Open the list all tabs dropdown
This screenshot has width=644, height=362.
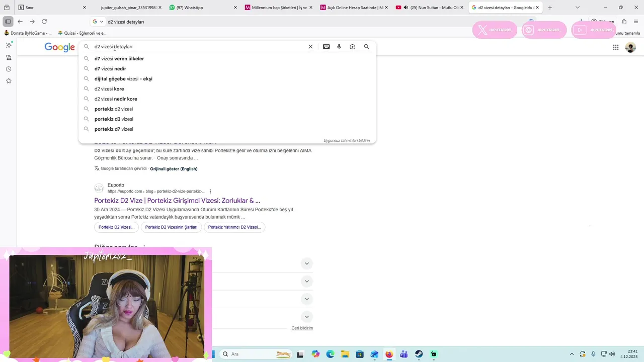pyautogui.click(x=577, y=8)
